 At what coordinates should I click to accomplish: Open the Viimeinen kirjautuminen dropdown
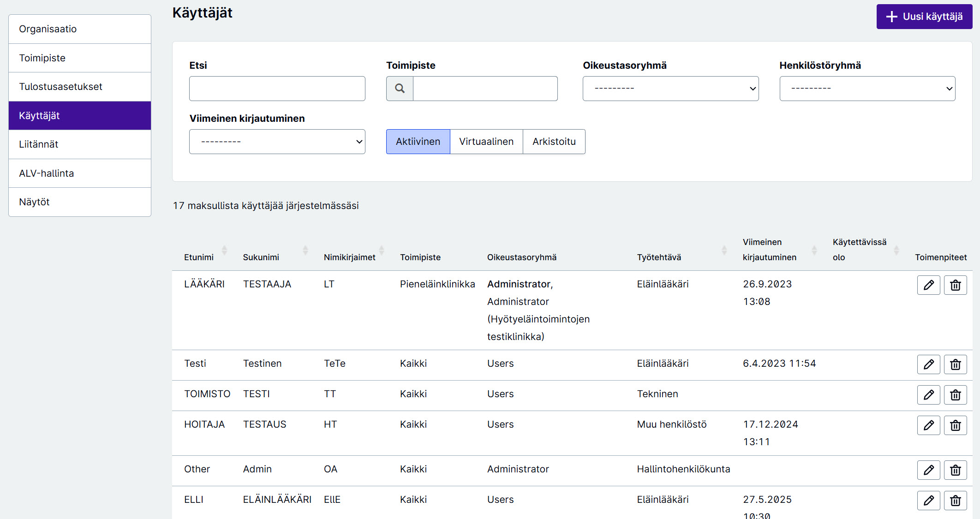point(277,142)
